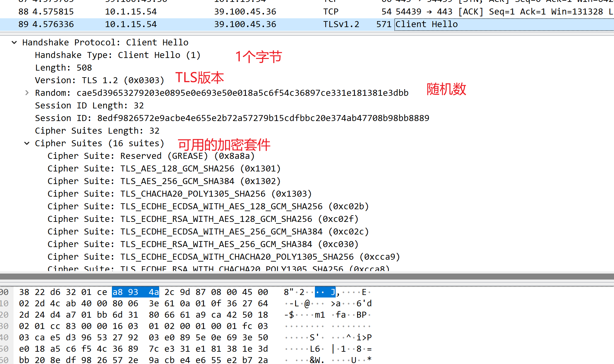Click highlighted hex bytes a8 93 4a
The image size is (614, 364).
(136, 292)
